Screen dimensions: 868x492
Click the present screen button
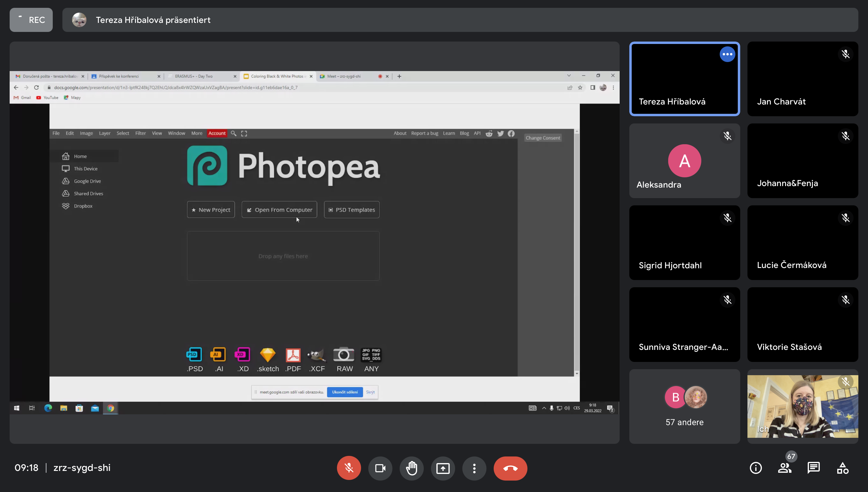click(x=443, y=468)
